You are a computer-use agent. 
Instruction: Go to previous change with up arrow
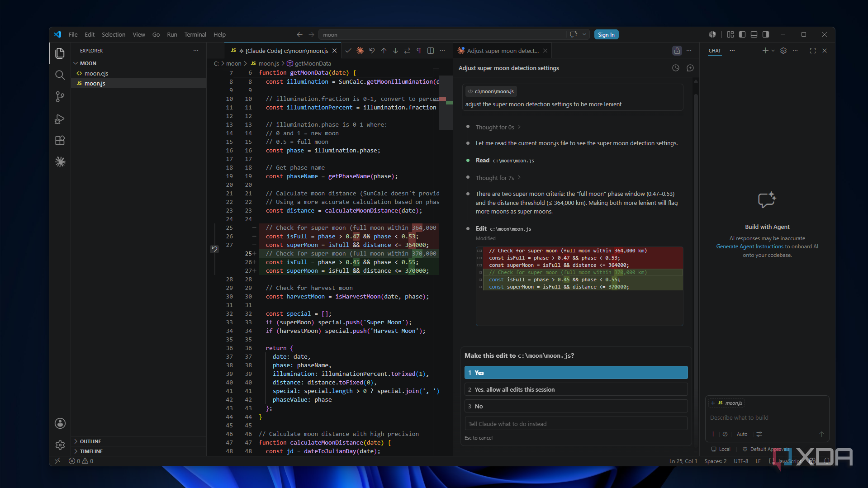[x=384, y=51]
